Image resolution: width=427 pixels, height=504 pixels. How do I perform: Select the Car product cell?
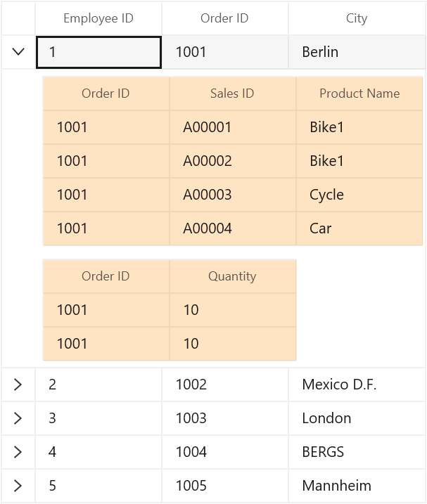coord(359,228)
